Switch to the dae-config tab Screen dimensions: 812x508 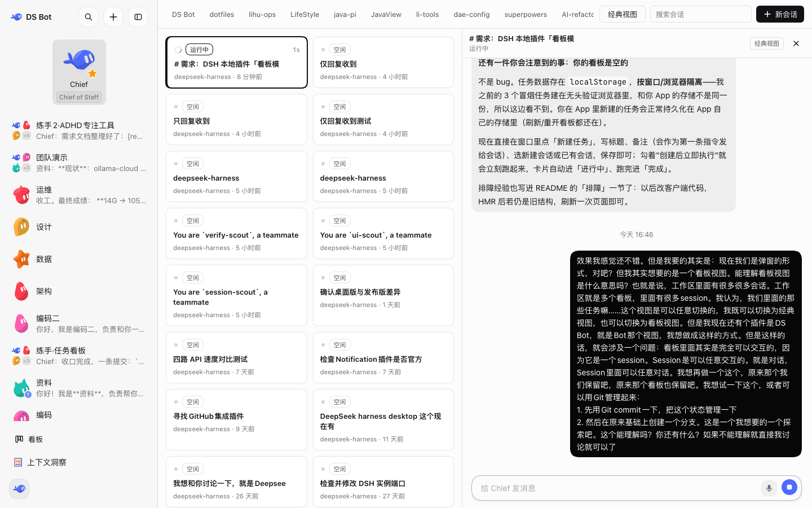tap(471, 14)
